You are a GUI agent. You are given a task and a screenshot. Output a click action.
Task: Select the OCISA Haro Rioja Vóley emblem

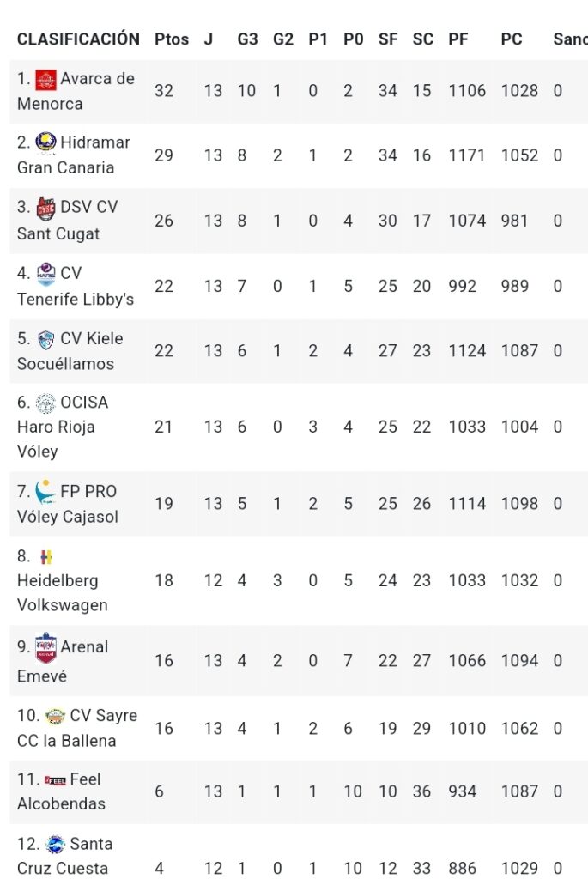[46, 403]
